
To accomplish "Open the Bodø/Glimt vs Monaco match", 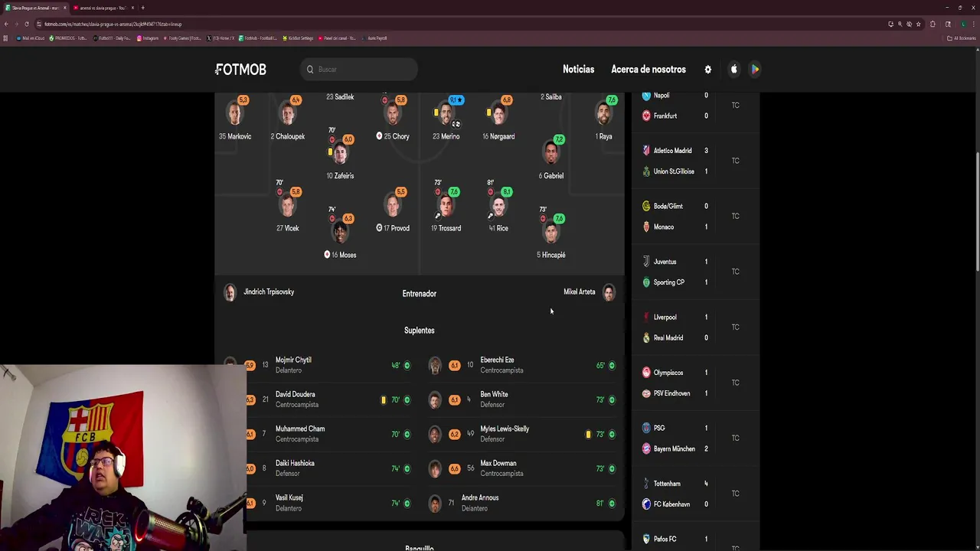I will [x=695, y=217].
